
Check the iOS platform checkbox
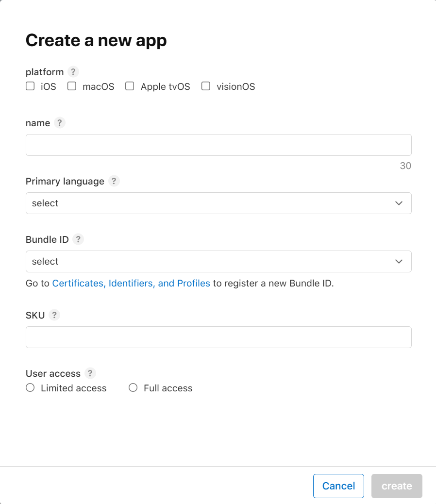[30, 86]
